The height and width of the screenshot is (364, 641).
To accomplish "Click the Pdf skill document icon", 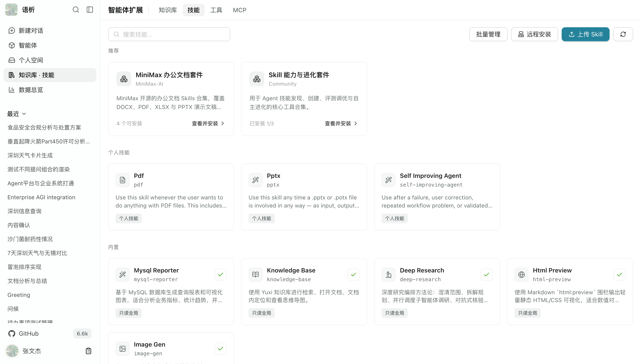I will [x=123, y=180].
